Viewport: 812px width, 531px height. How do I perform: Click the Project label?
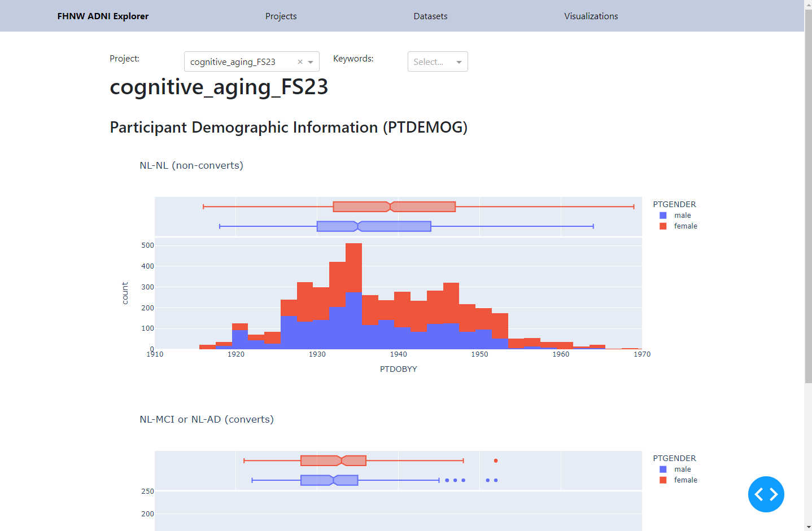[125, 59]
